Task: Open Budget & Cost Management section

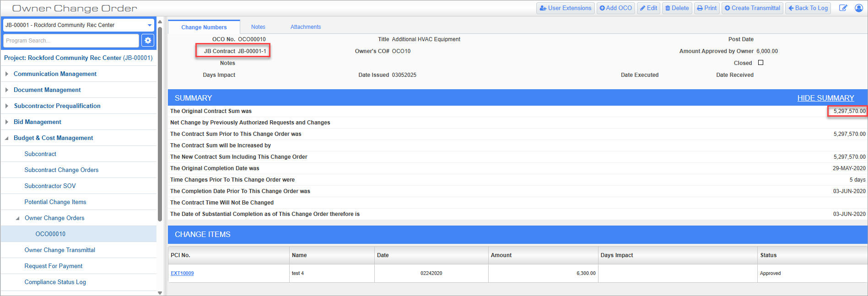Action: [x=53, y=138]
